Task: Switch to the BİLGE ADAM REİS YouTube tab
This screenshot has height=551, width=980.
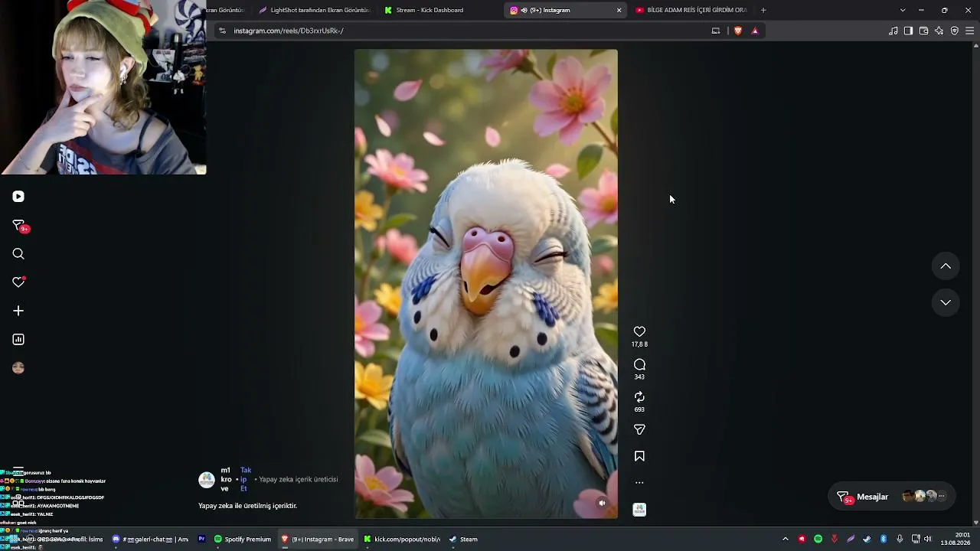Action: click(692, 10)
